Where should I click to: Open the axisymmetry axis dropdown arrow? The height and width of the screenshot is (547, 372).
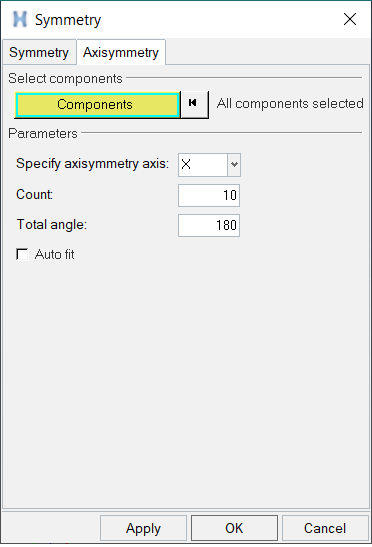pyautogui.click(x=234, y=164)
